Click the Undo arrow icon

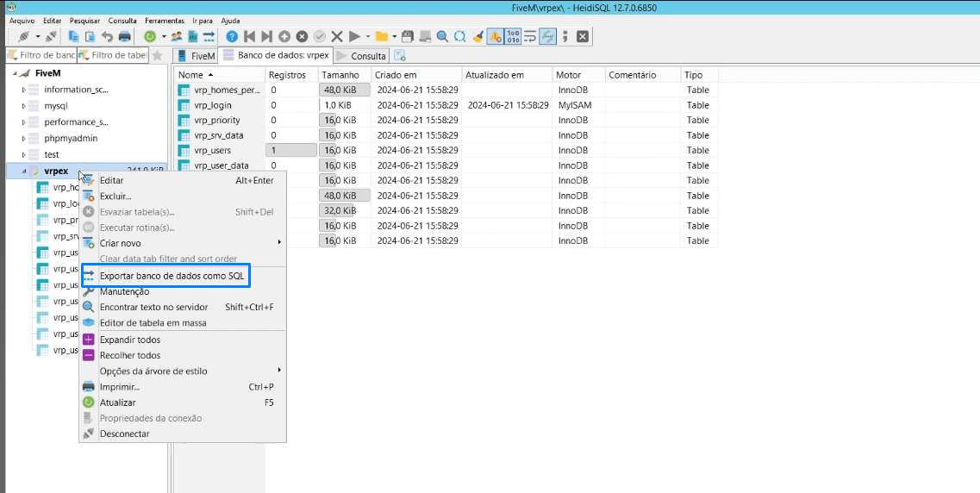[x=107, y=36]
